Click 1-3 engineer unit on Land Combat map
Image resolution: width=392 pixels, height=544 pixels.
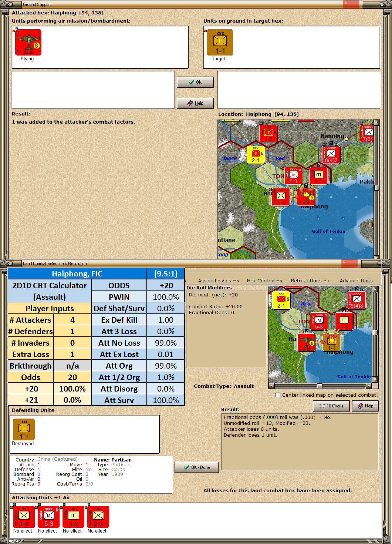pos(344,321)
